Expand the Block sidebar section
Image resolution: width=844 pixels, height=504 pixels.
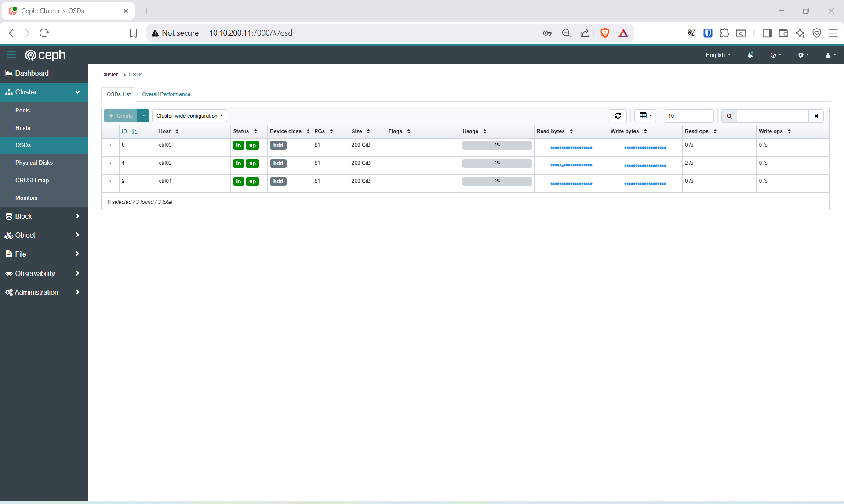[x=44, y=216]
